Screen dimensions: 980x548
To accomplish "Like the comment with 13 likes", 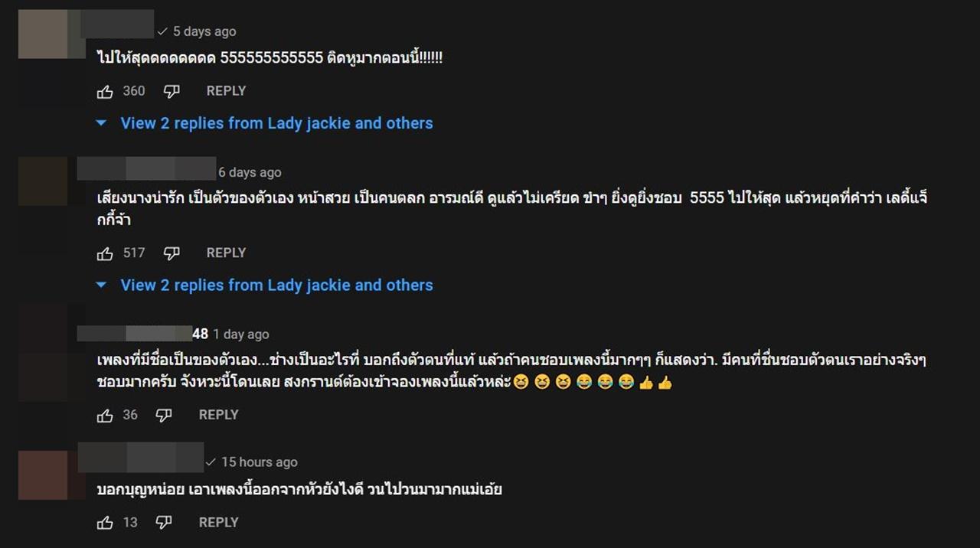I will pos(105,523).
